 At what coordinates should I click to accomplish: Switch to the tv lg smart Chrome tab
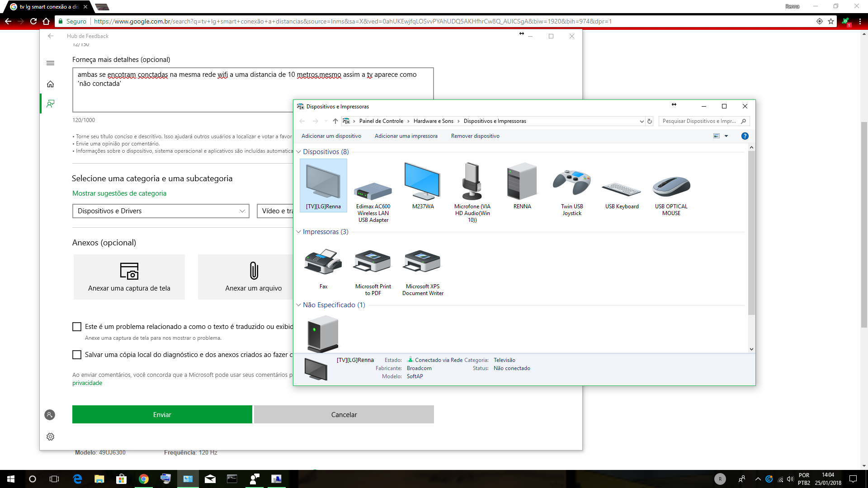click(49, 7)
